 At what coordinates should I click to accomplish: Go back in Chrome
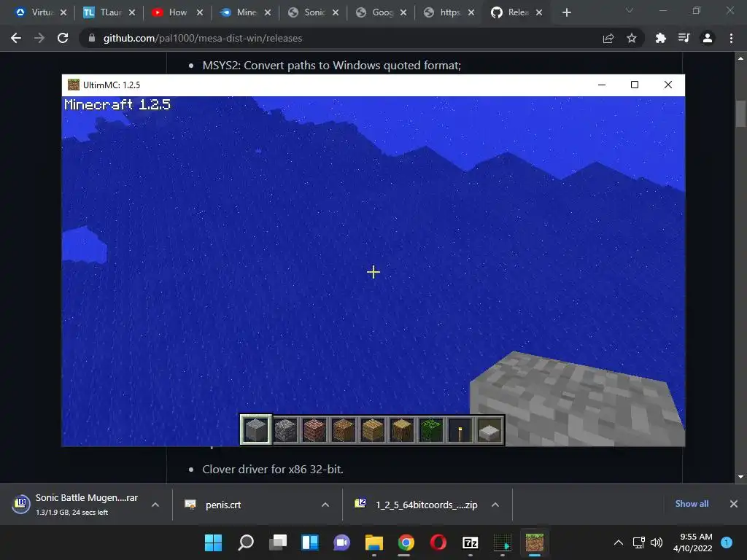pos(16,38)
